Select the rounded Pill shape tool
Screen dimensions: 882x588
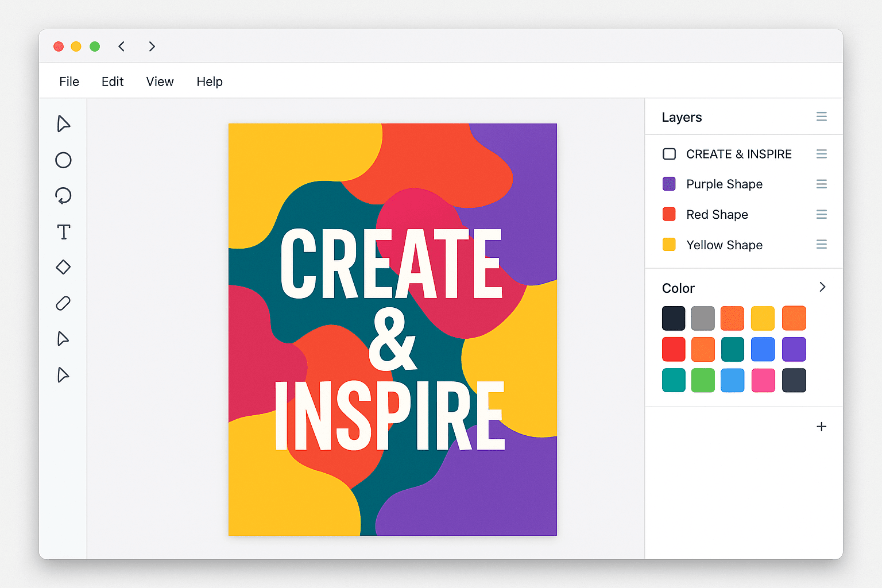coord(63,303)
